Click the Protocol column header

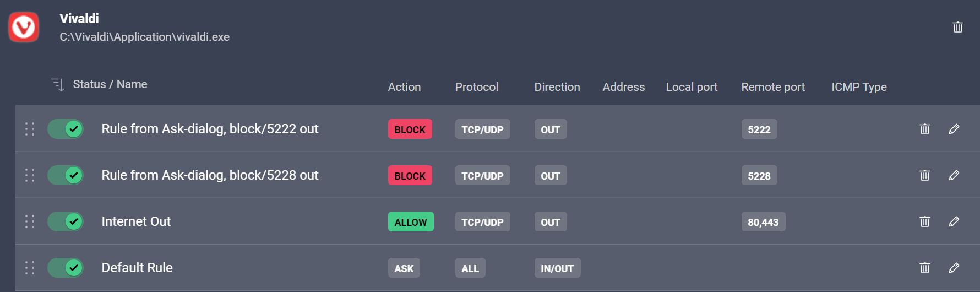pyautogui.click(x=476, y=87)
